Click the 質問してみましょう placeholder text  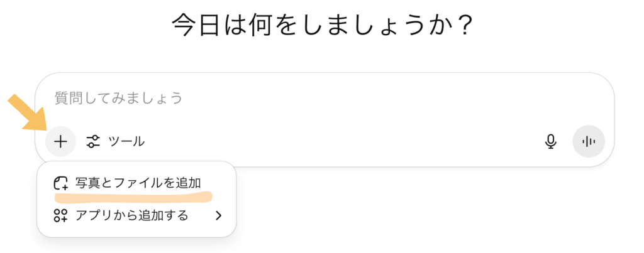(x=118, y=99)
